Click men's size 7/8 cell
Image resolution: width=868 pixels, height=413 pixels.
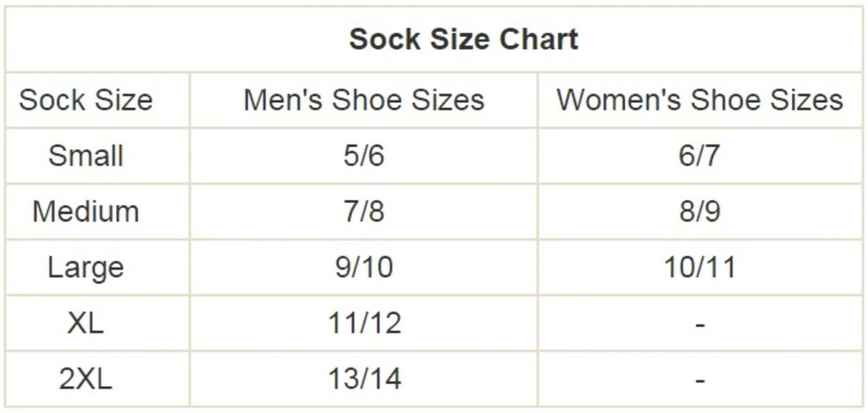click(x=363, y=212)
